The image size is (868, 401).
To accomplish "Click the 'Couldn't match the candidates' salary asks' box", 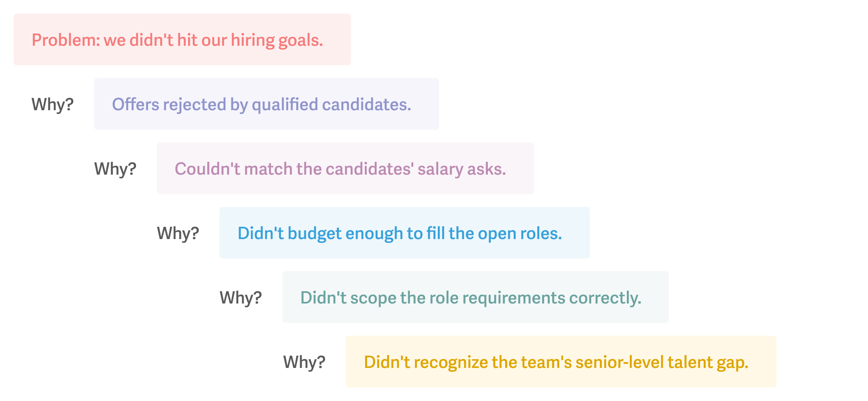I will (x=345, y=168).
